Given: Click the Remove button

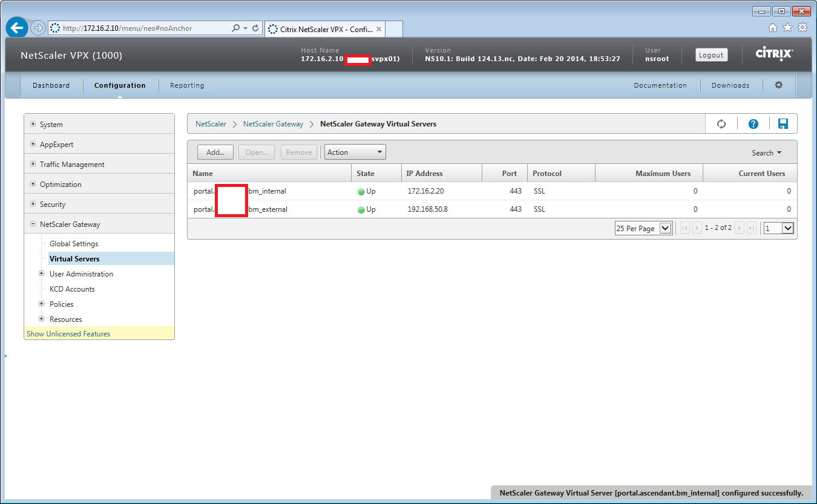Looking at the screenshot, I should (x=299, y=152).
